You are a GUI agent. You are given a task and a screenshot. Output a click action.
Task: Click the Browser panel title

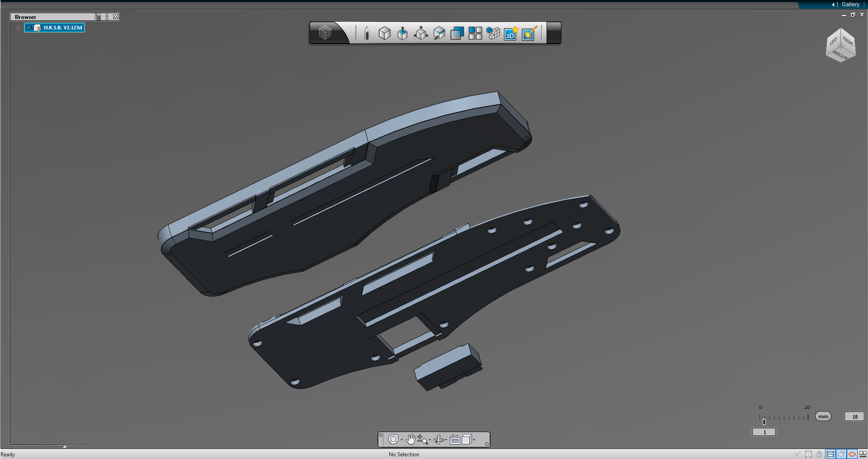tap(25, 17)
